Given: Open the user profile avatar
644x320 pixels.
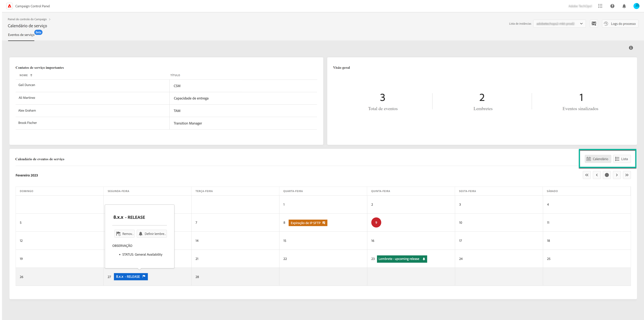Looking at the screenshot, I should (x=636, y=6).
